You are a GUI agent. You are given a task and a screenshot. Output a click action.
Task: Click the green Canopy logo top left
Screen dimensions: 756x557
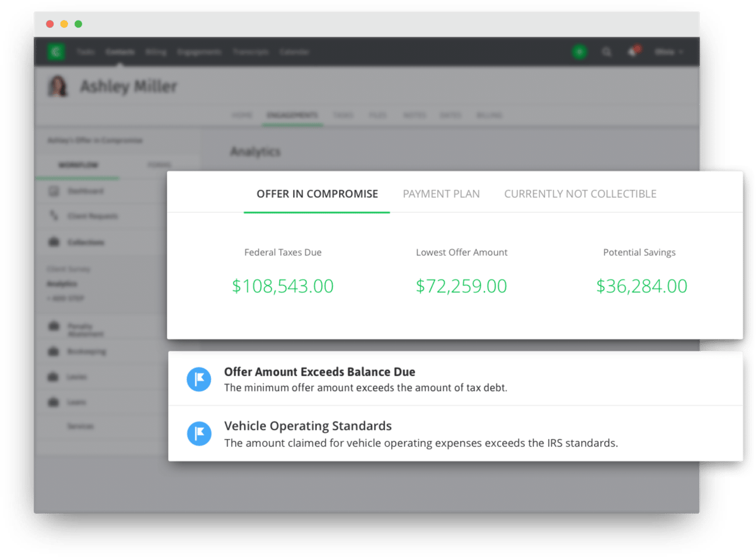[56, 52]
